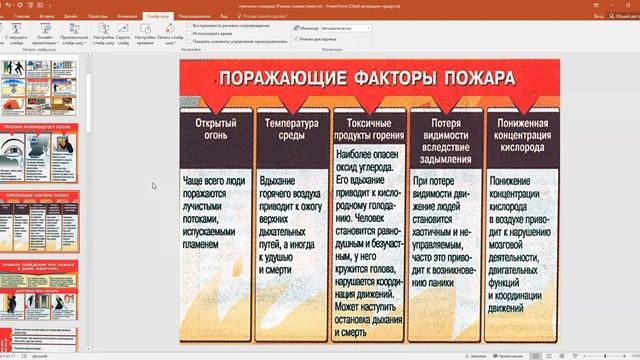Switch to Reading view icon
Viewport: 640px width, 360px height.
(562, 356)
